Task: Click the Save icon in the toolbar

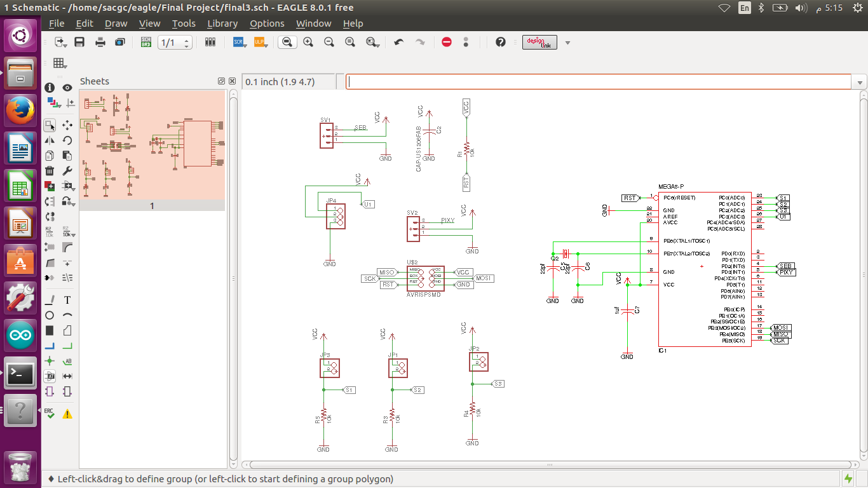Action: pos(79,43)
